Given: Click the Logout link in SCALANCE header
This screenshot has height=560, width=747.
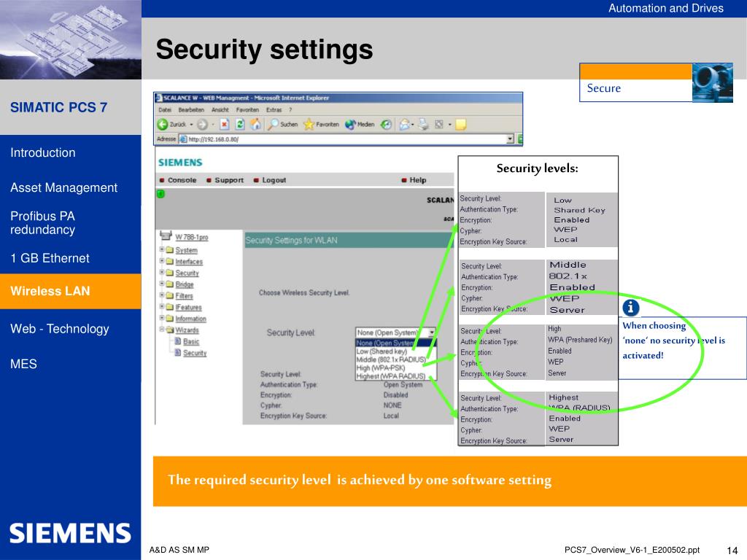Looking at the screenshot, I should pos(274,180).
